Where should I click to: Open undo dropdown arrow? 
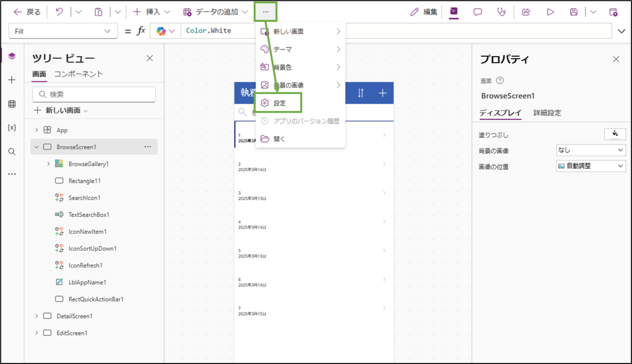pyautogui.click(x=79, y=12)
